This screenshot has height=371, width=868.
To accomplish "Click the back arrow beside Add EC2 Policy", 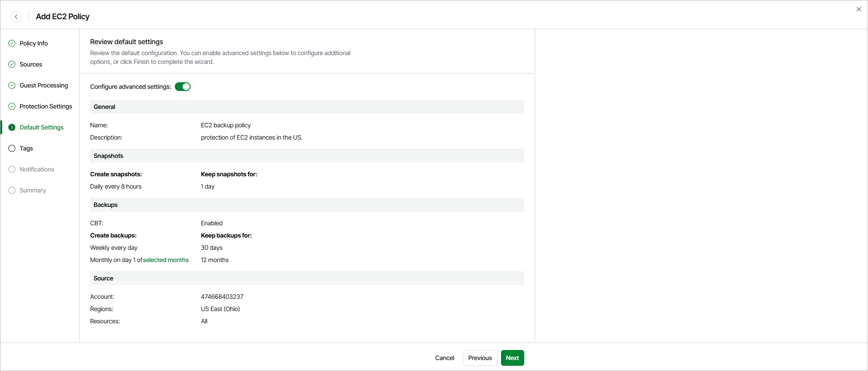I will [x=16, y=17].
